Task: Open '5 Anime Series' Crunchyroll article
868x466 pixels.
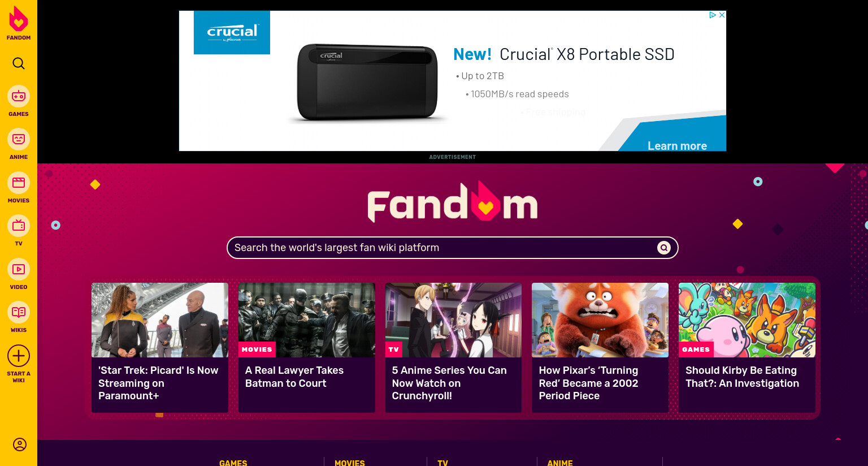Action: click(449, 383)
